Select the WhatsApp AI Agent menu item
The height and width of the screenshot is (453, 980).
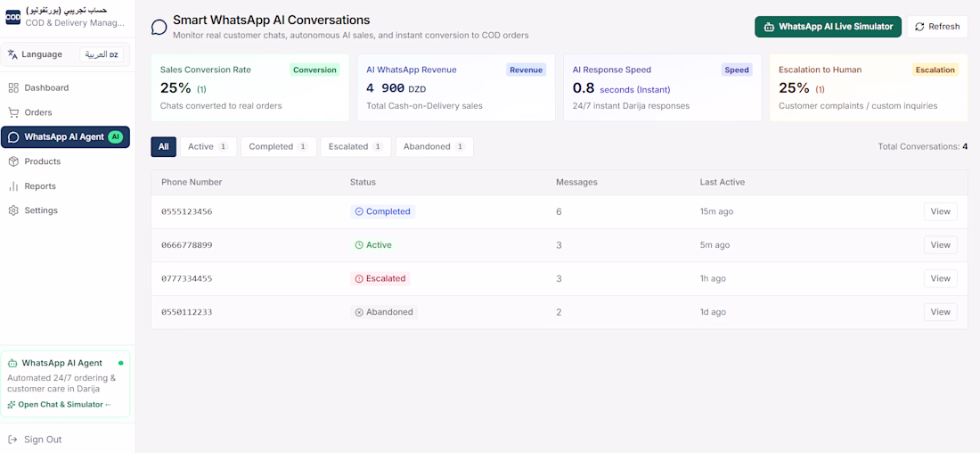point(66,137)
